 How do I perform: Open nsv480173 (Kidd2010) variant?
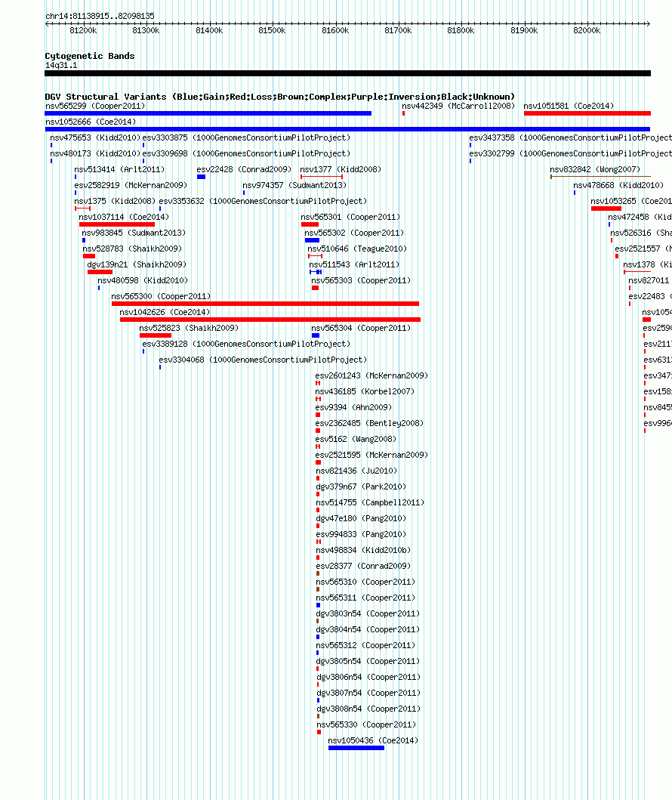coord(95,153)
